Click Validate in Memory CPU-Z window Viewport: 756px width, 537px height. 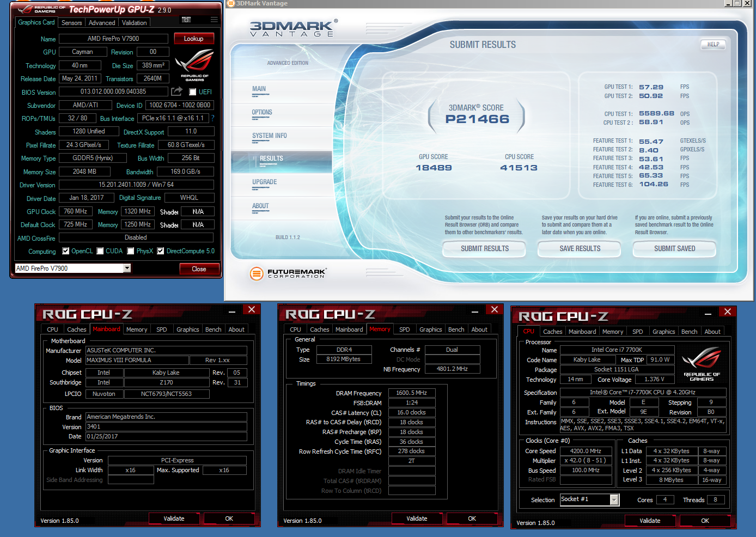417,518
